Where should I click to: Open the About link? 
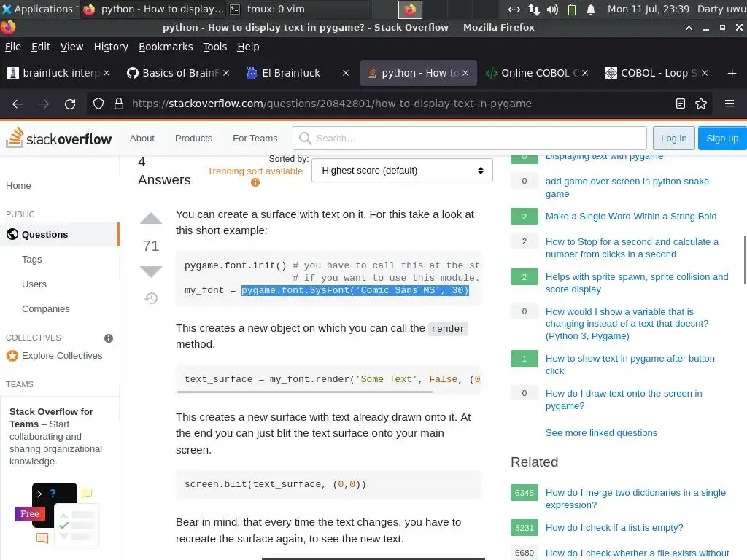142,138
